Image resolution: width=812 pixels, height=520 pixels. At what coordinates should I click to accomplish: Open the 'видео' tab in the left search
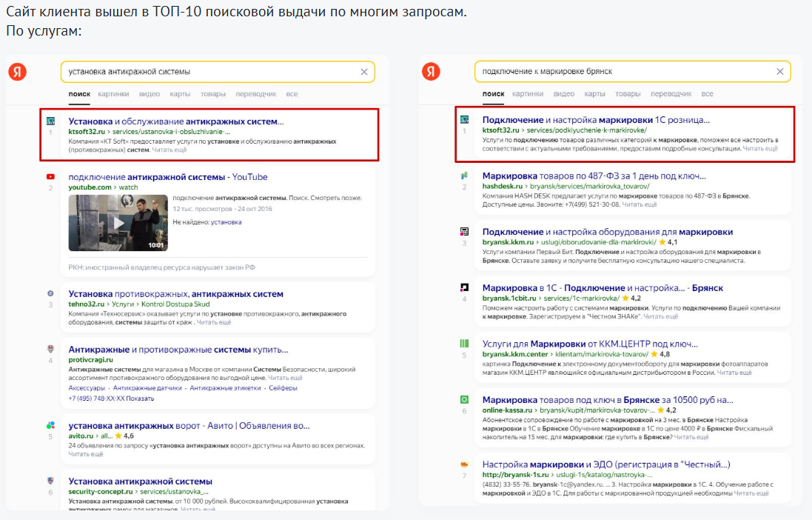(x=149, y=94)
